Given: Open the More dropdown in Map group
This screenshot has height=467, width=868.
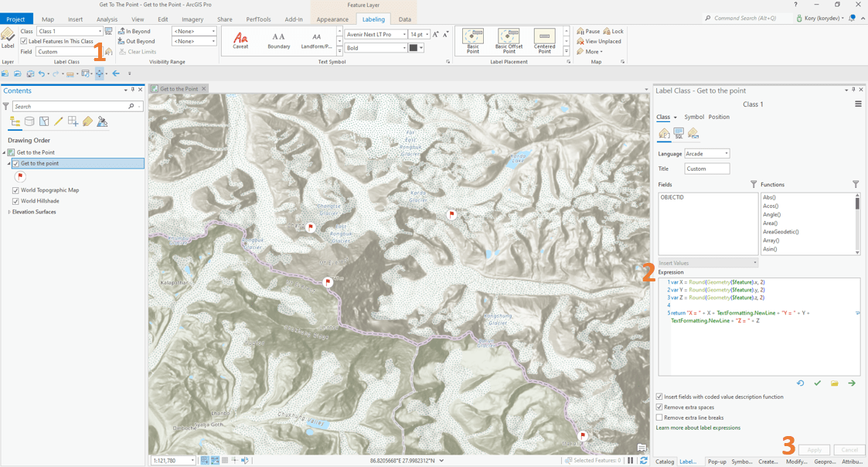Looking at the screenshot, I should coord(590,52).
